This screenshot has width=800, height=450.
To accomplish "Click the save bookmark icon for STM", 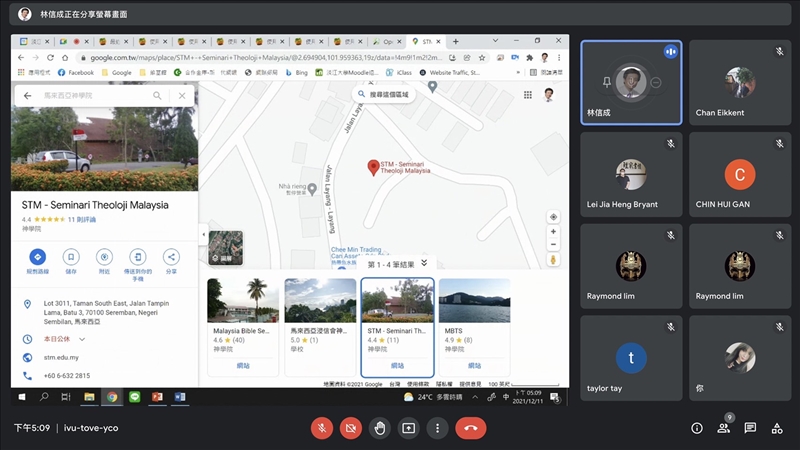I will click(71, 257).
